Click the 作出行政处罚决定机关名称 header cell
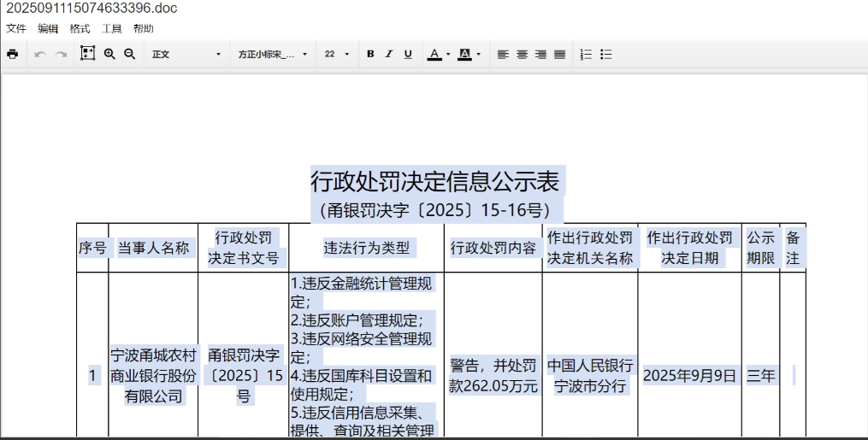Screen dimensions: 868x440 590,248
